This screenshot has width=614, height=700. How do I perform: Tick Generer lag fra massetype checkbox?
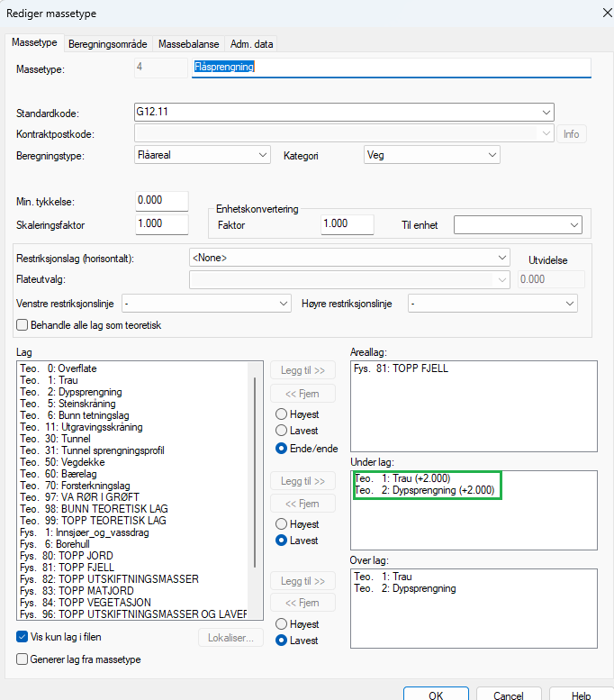click(x=23, y=659)
